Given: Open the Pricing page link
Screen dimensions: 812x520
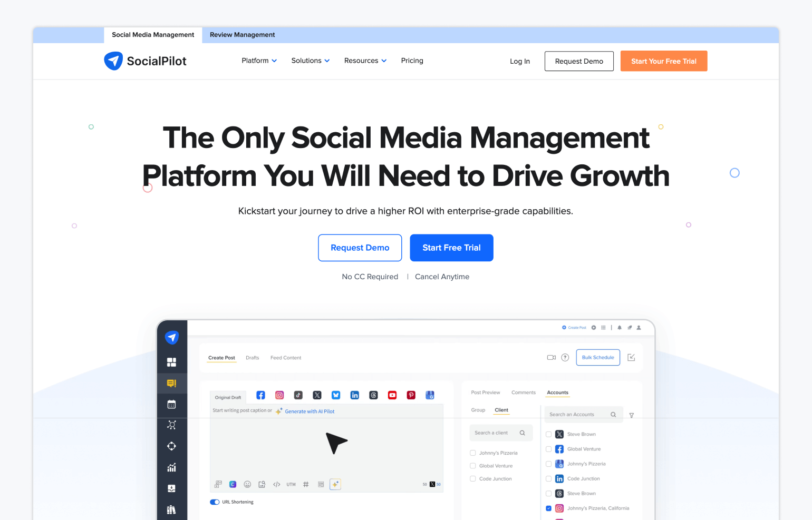Looking at the screenshot, I should coord(412,61).
